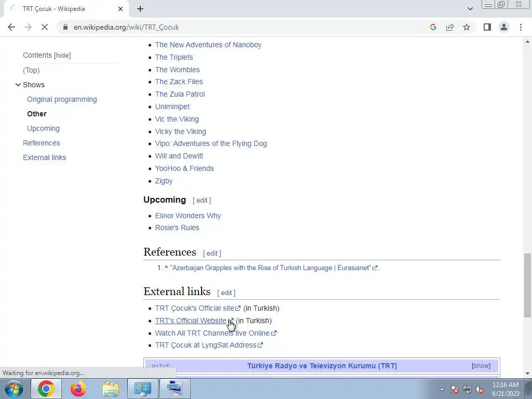Open the Uniminipet link
The image size is (532, 399).
pos(172,107)
